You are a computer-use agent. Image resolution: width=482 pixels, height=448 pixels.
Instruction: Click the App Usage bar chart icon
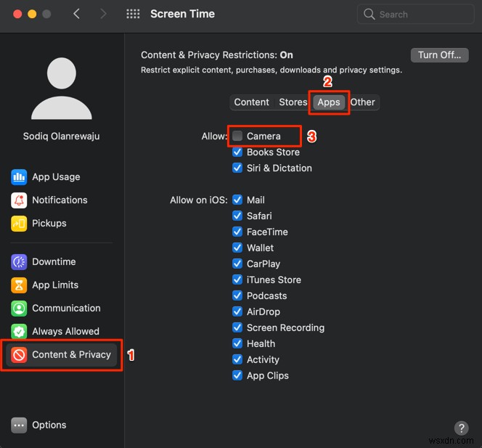19,177
